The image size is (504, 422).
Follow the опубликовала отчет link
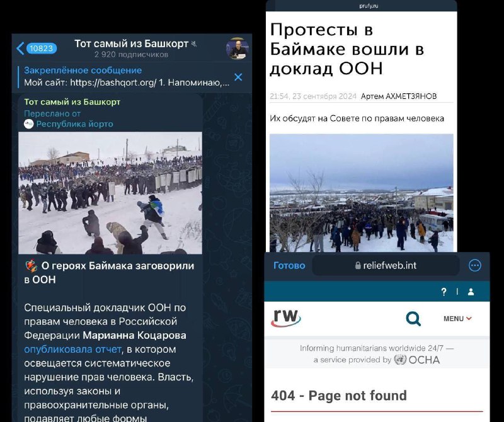[72, 350]
